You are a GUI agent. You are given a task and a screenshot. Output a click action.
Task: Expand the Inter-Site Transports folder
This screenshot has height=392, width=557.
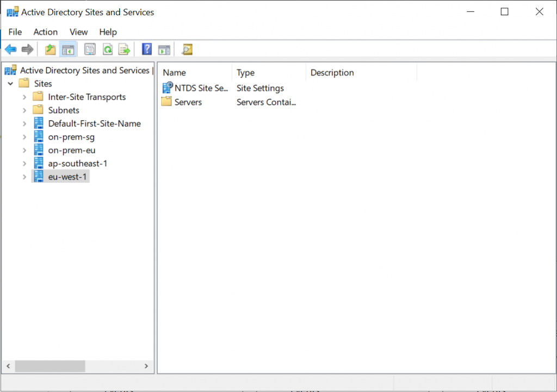[24, 97]
